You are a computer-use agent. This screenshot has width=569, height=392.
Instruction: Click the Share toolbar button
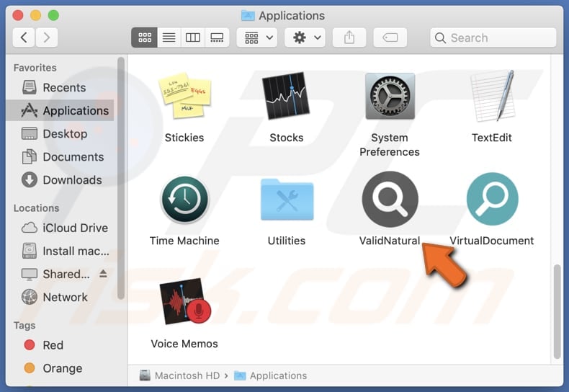[349, 37]
